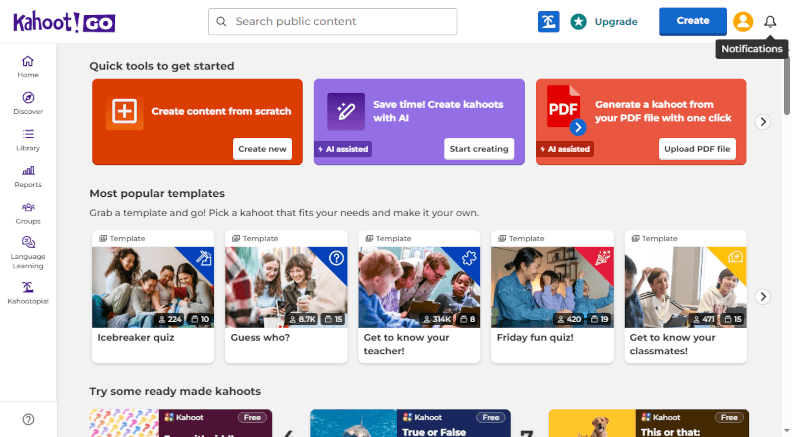This screenshot has height=437, width=792.
Task: Open the True or False ready-made kahoot
Action: click(410, 423)
